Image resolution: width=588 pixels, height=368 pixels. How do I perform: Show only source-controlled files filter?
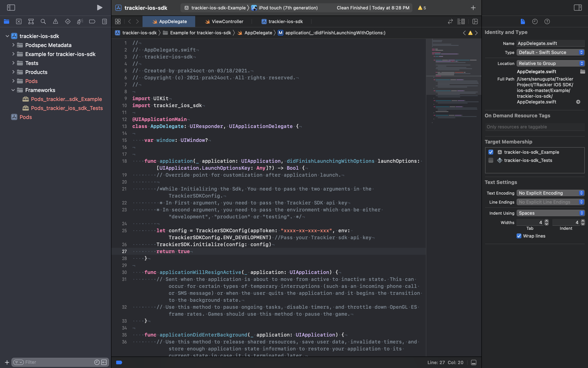pos(104,362)
